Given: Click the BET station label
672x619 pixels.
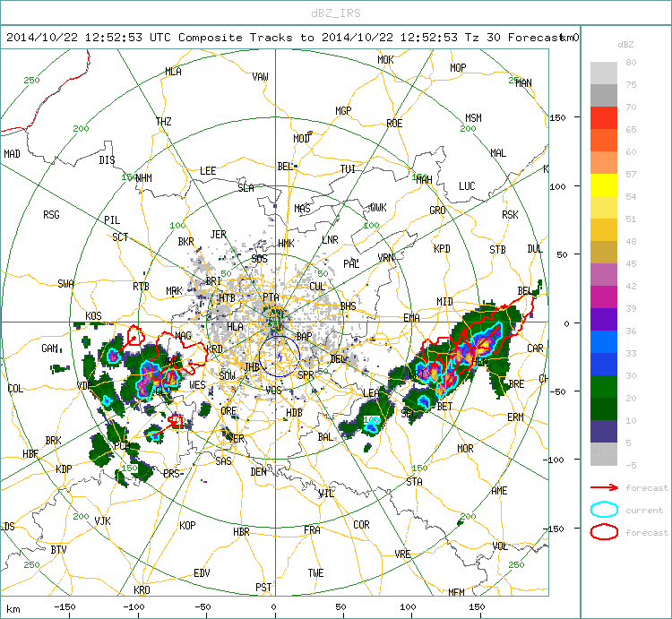Looking at the screenshot, I should 444,406.
